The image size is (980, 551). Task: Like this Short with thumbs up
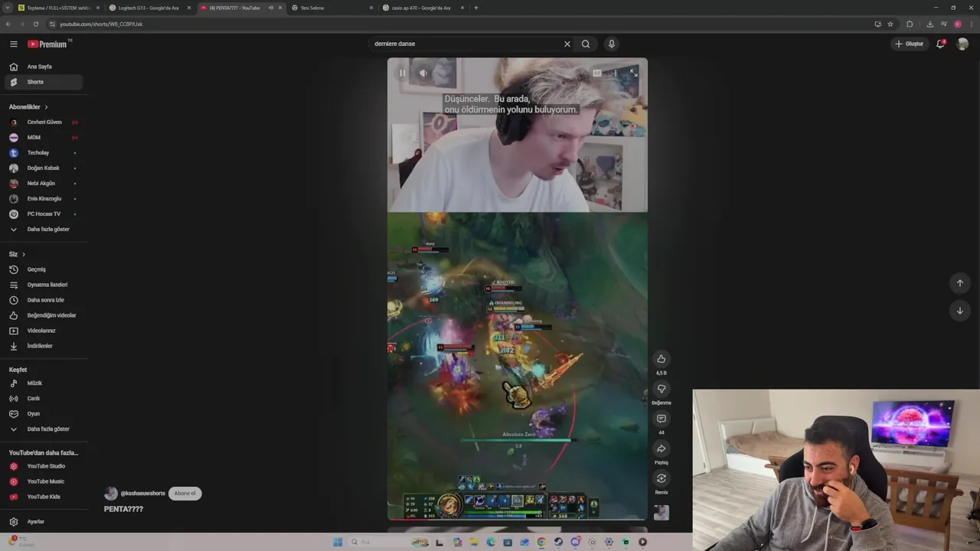click(x=661, y=359)
